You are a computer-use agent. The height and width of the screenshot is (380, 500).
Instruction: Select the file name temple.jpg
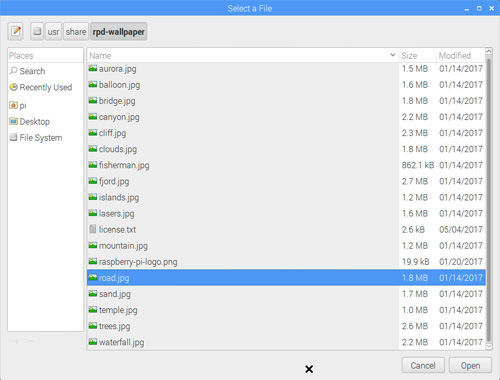(118, 310)
